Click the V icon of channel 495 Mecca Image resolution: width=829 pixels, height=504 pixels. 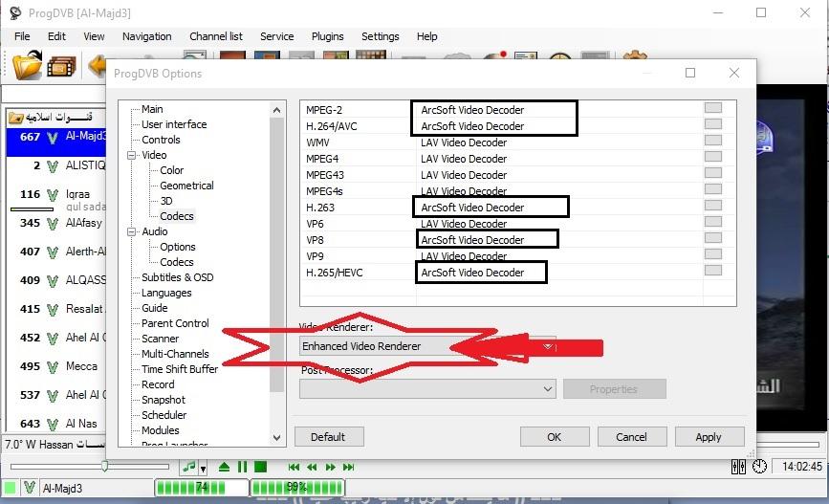point(52,367)
